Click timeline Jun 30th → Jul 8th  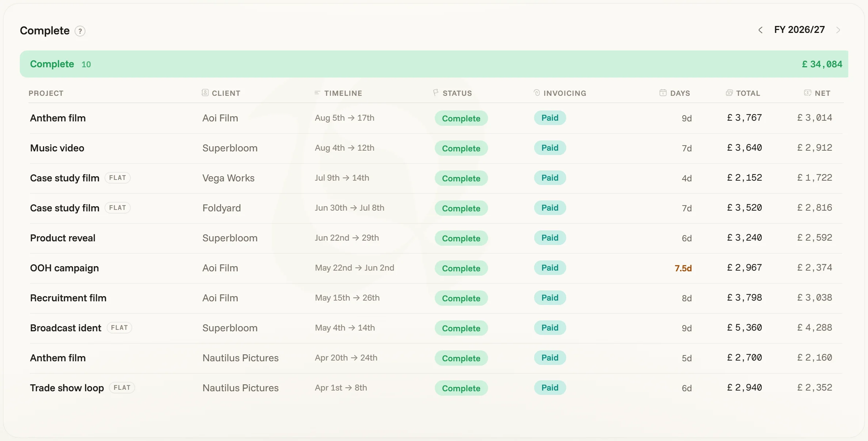click(x=350, y=208)
